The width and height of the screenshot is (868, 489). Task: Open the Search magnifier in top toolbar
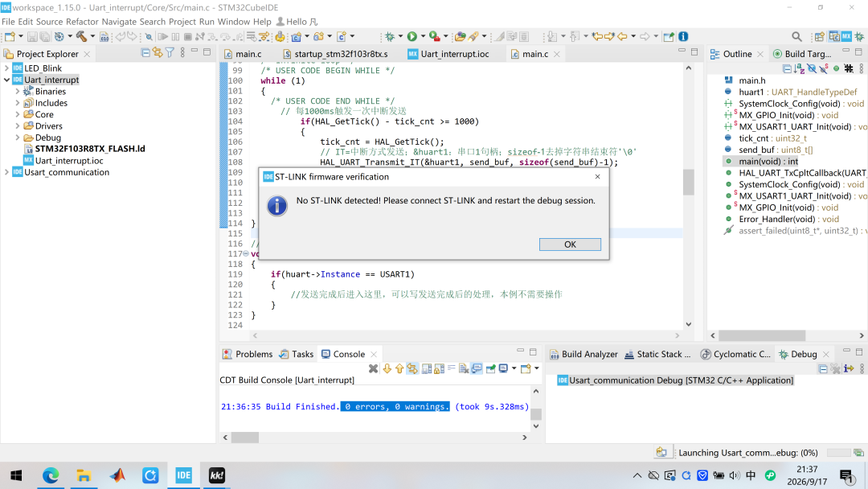(796, 36)
